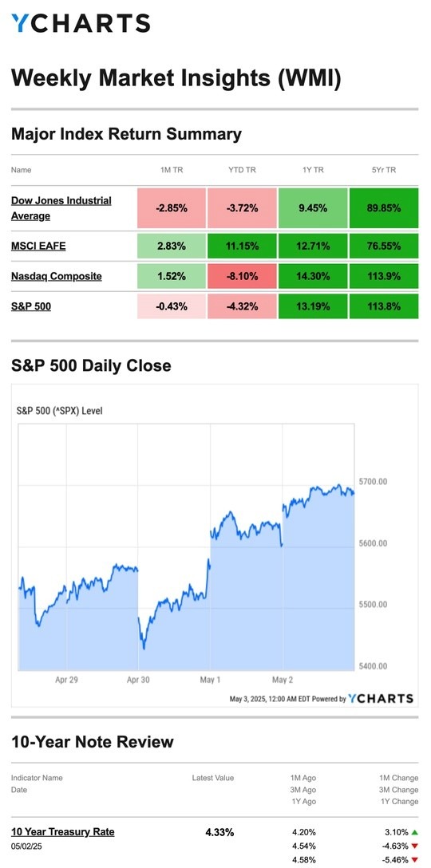Viewport: 431px width, 868px height.
Task: Click the 4.33% latest value
Action: (x=218, y=831)
